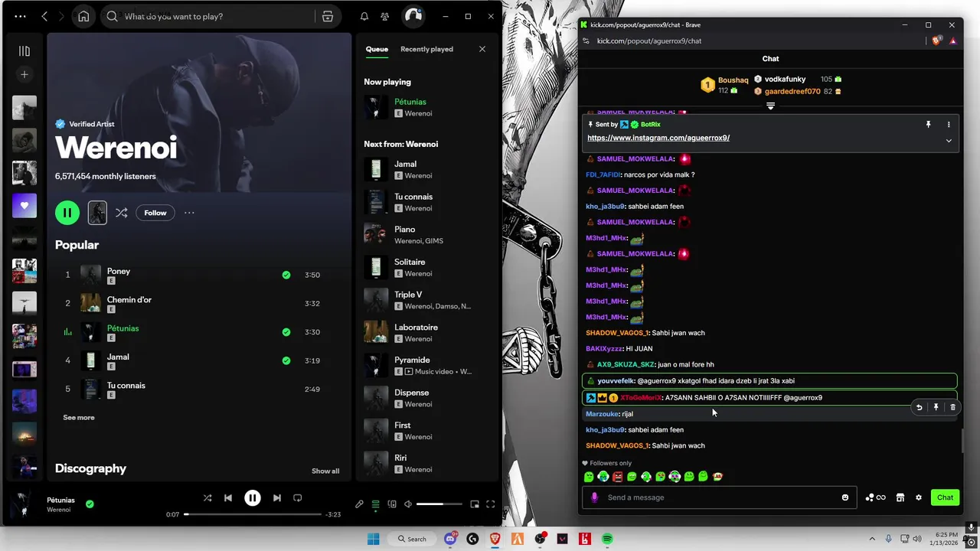Open the agguerrox9 Instagram link in pinned message

tap(658, 138)
